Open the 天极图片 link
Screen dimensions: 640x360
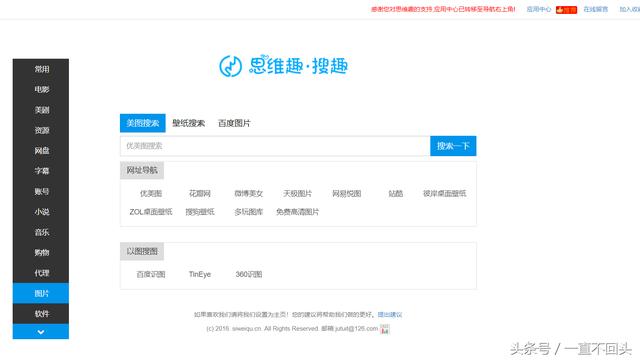[x=298, y=193]
